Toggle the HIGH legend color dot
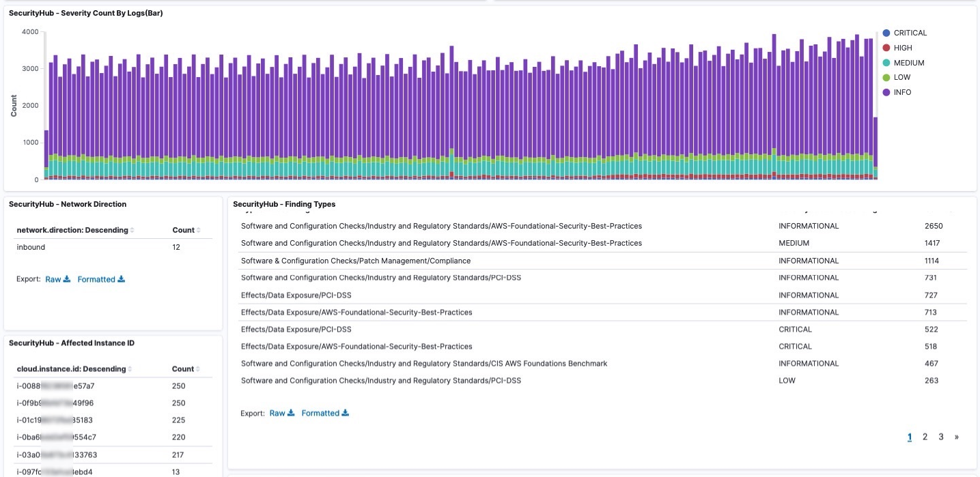980x477 pixels. [x=886, y=48]
